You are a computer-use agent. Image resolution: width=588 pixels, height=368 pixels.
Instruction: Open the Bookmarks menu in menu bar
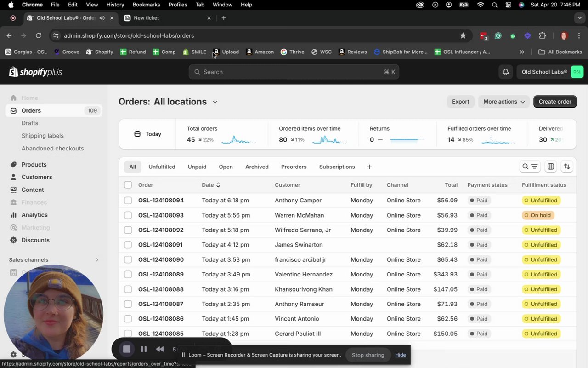click(x=146, y=5)
